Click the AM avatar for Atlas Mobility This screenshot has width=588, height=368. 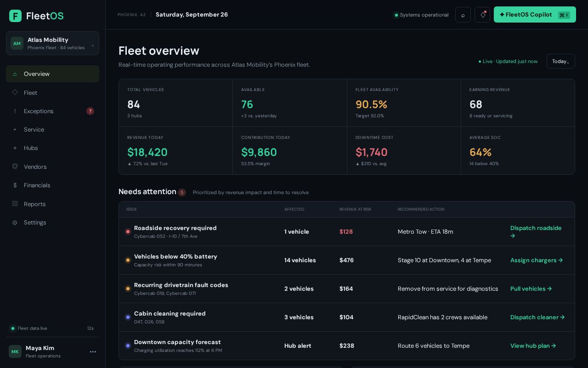17,43
